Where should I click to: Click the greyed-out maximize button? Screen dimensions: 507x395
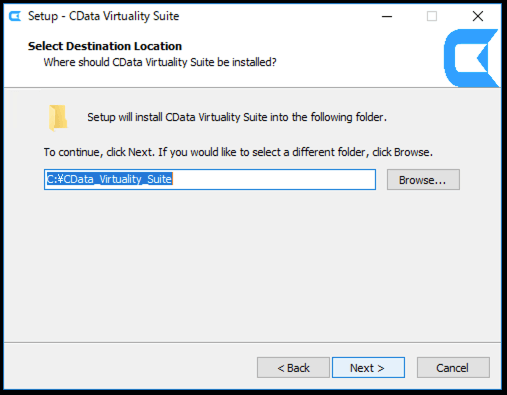coord(432,16)
